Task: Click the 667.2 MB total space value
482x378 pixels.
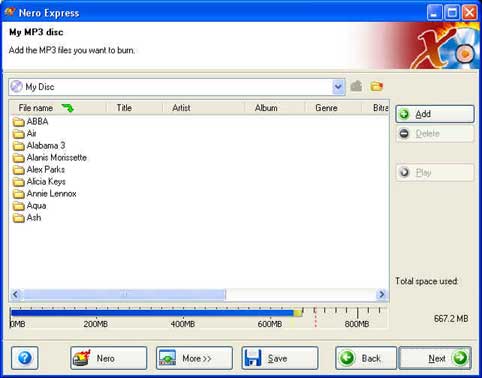Action: (x=451, y=319)
